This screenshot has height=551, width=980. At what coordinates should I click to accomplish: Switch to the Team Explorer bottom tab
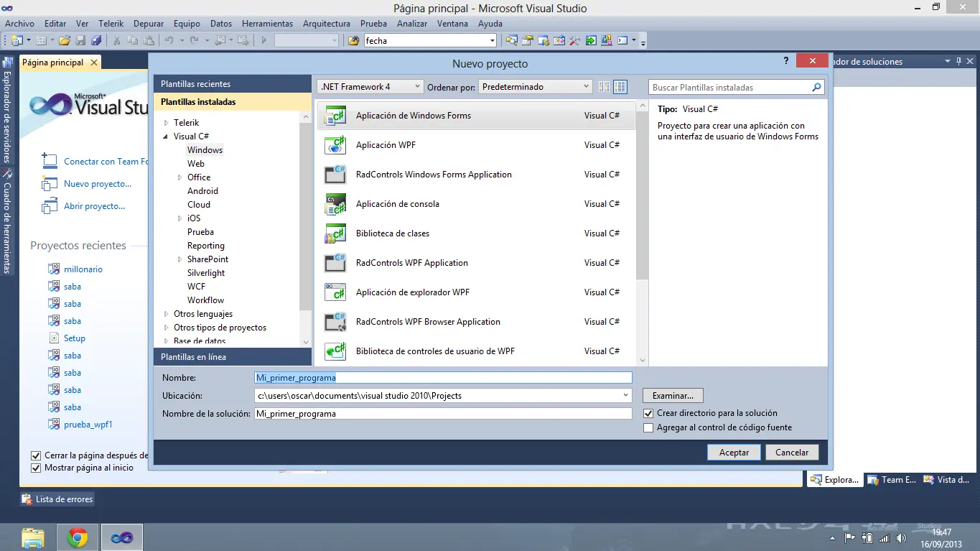[891, 480]
